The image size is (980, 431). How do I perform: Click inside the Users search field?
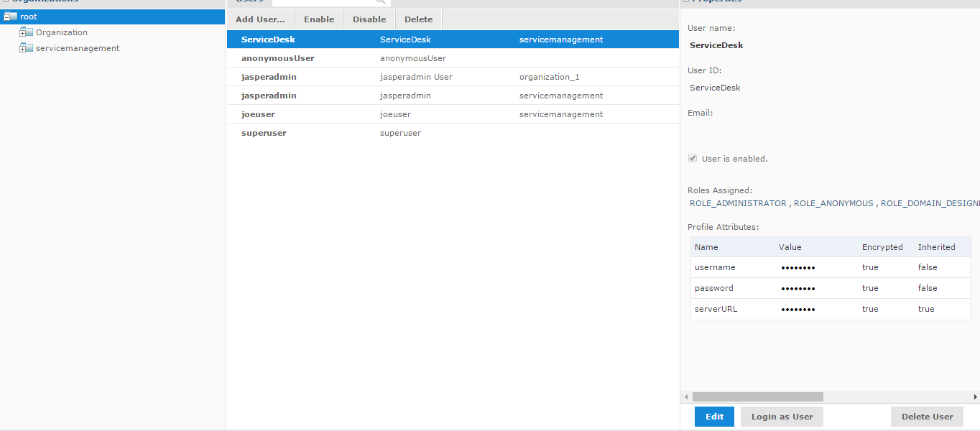pyautogui.click(x=323, y=2)
